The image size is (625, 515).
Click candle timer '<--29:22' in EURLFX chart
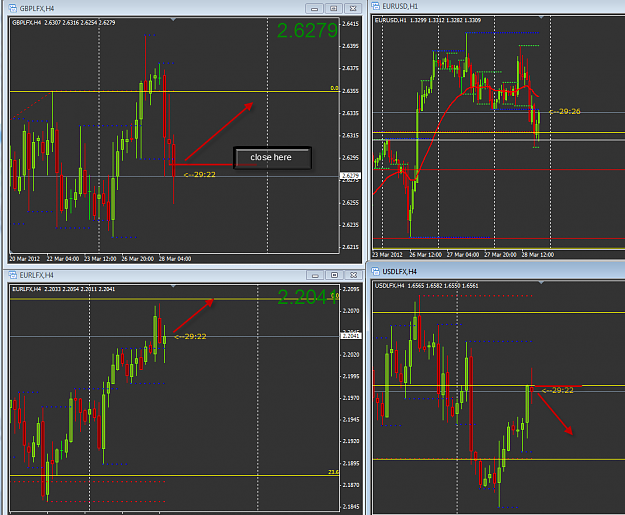(190, 336)
